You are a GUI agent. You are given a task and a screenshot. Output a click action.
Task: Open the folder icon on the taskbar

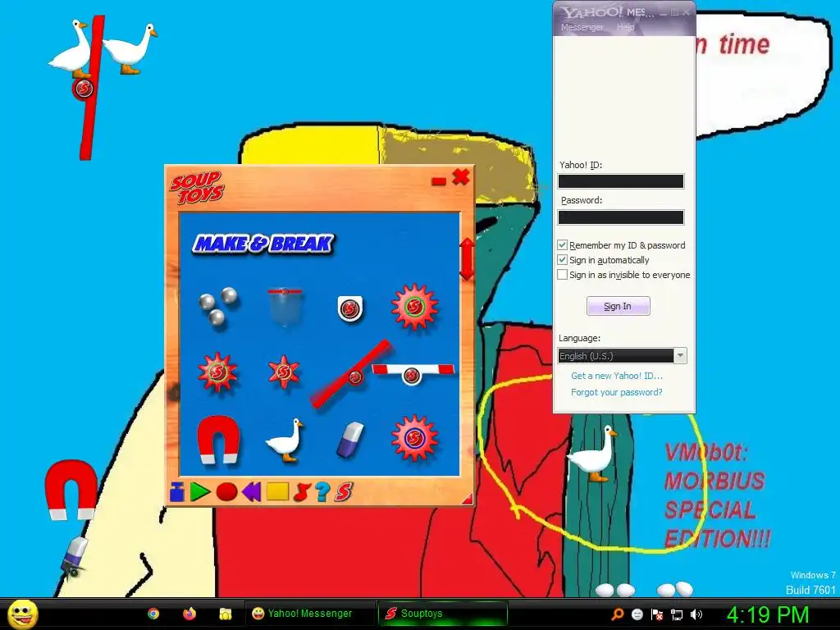coord(225,614)
